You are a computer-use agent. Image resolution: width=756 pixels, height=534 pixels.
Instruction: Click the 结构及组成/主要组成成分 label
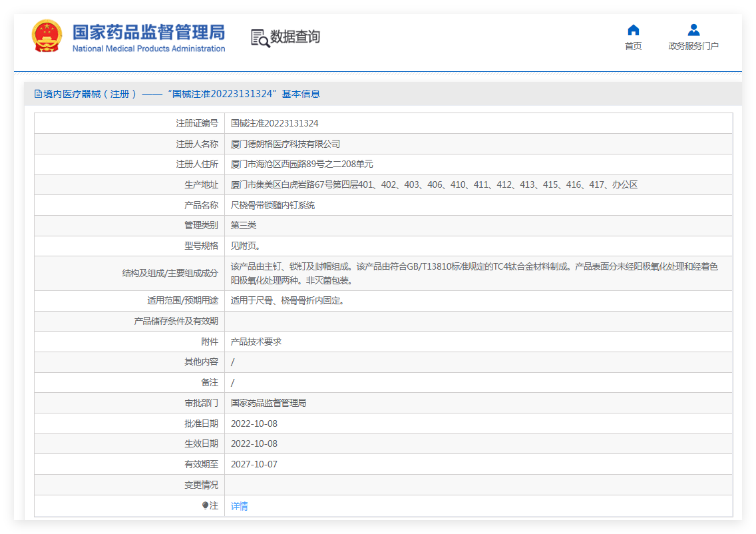point(170,273)
